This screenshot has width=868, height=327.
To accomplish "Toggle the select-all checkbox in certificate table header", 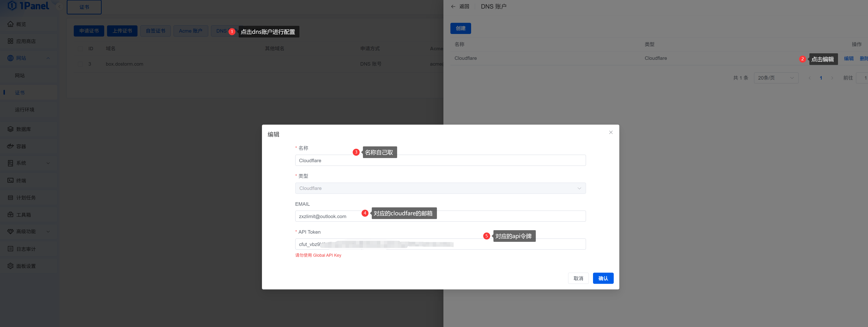I will (80, 49).
